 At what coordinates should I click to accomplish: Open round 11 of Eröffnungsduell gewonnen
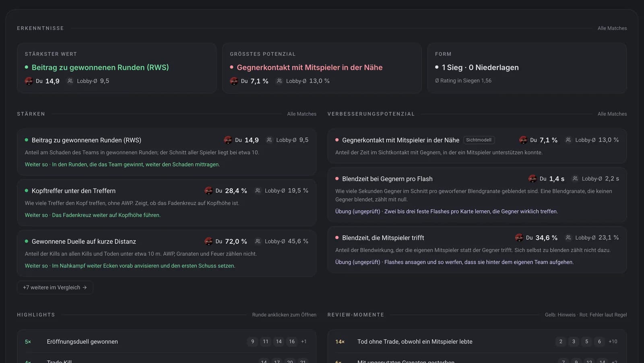click(x=266, y=341)
